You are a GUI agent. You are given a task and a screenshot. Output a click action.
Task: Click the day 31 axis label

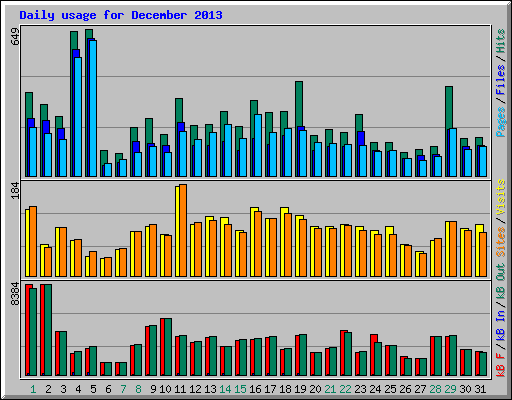480,389
